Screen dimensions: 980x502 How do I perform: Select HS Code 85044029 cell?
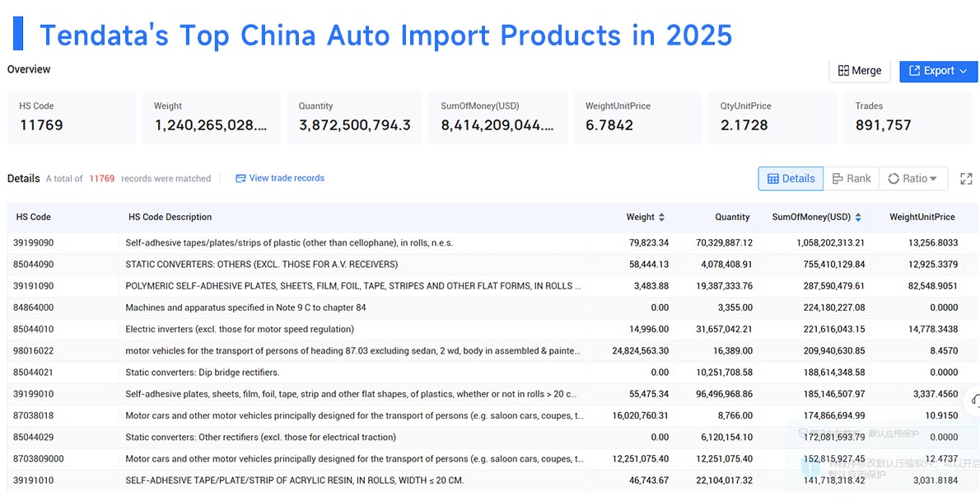(33, 437)
